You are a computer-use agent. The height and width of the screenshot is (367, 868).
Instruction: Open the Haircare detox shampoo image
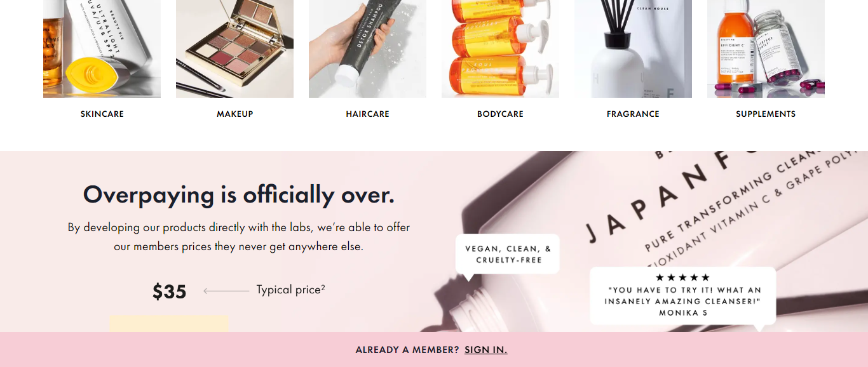[x=367, y=49]
